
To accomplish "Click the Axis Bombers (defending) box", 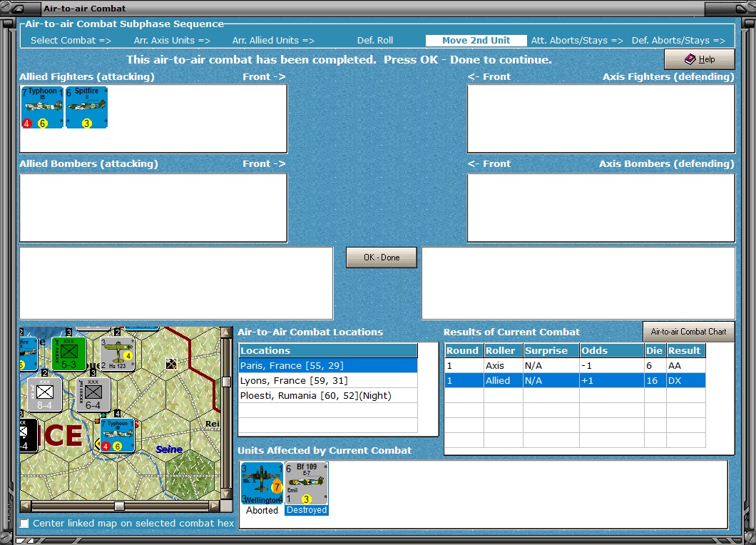I will (x=601, y=208).
